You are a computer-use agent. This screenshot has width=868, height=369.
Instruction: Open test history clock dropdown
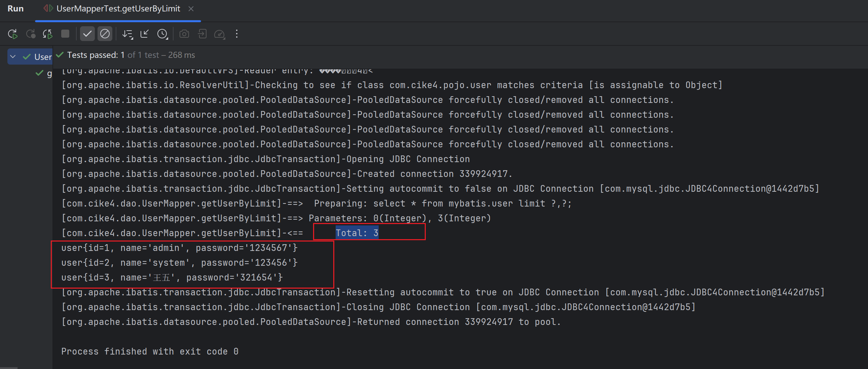(x=162, y=34)
